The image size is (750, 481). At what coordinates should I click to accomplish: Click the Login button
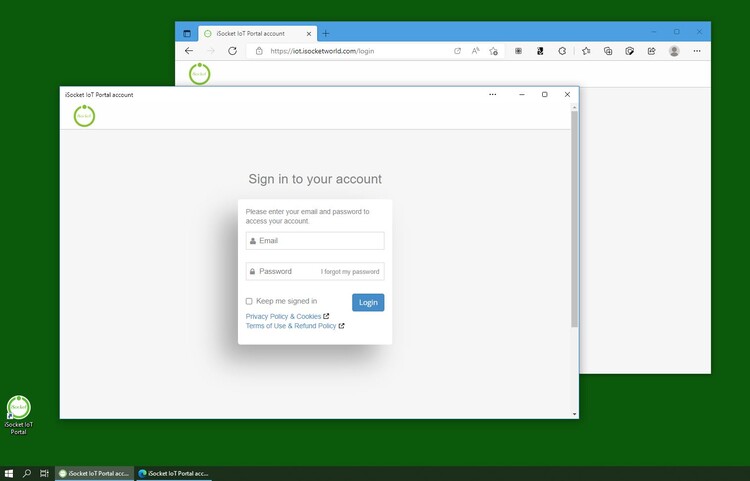click(x=368, y=302)
